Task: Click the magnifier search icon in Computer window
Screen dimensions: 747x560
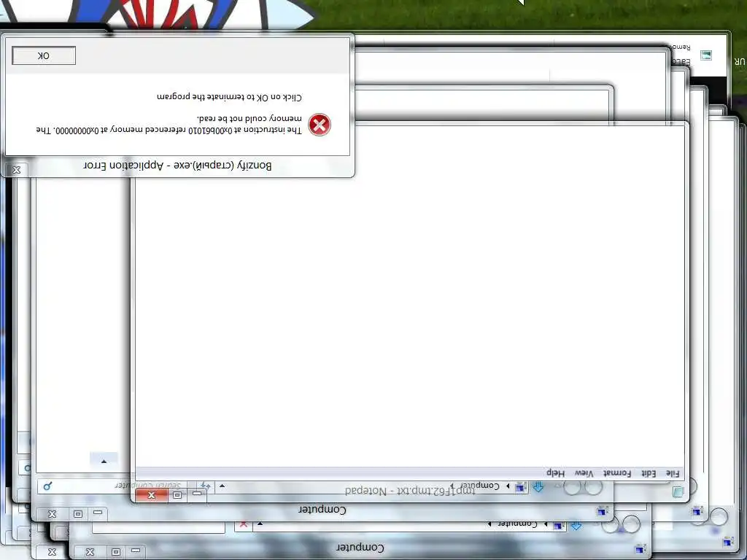Action: click(x=47, y=486)
